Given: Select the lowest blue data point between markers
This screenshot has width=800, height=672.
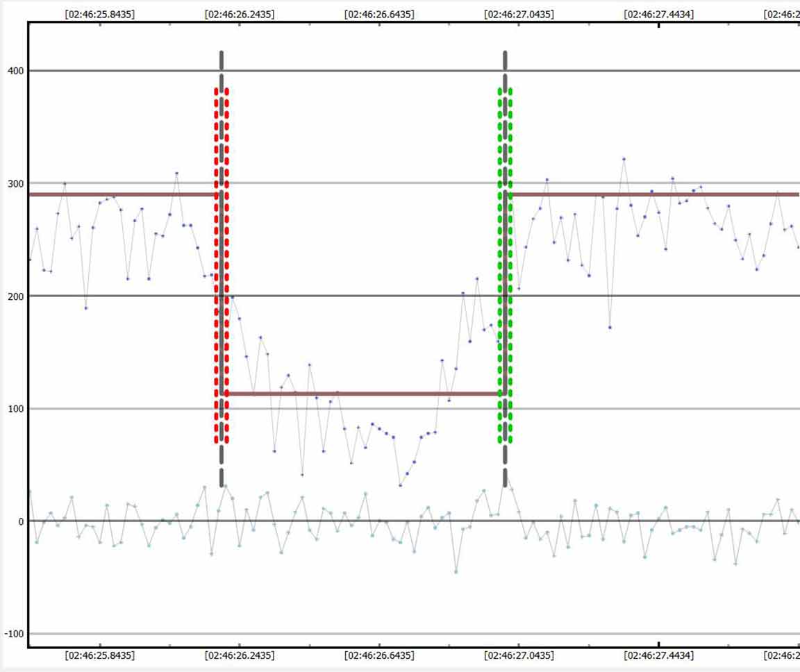Looking at the screenshot, I should (400, 485).
